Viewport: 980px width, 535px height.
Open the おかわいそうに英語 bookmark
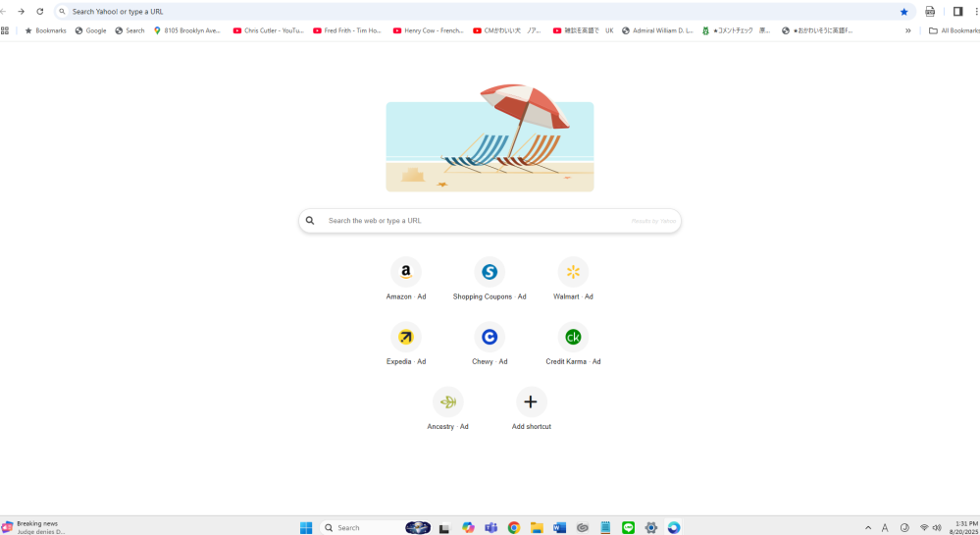coord(816,30)
